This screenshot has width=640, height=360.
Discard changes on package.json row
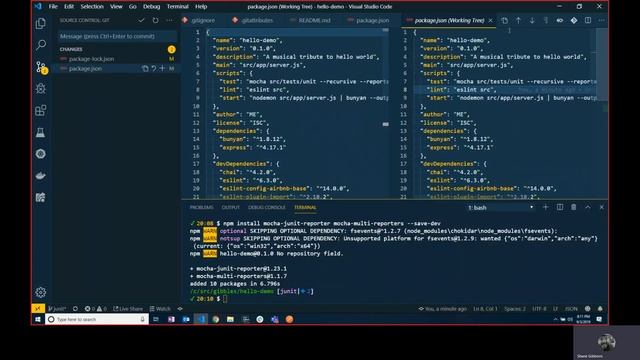coord(153,69)
